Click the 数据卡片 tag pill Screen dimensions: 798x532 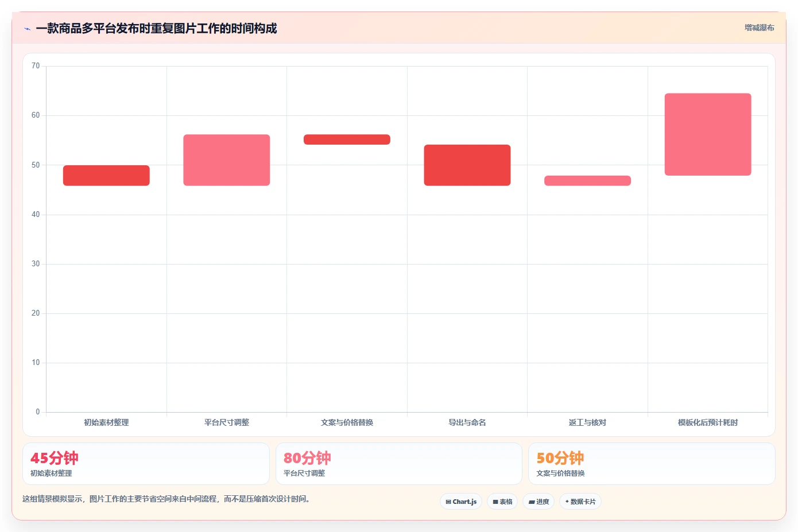tap(580, 502)
